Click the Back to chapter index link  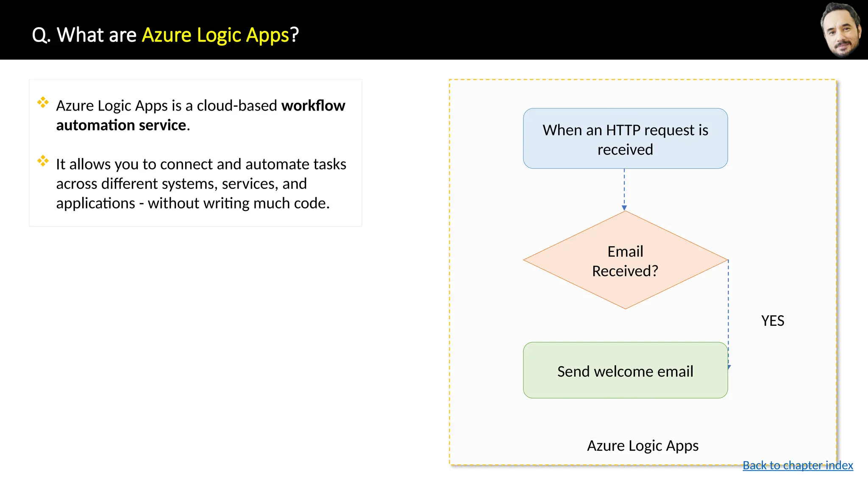798,465
